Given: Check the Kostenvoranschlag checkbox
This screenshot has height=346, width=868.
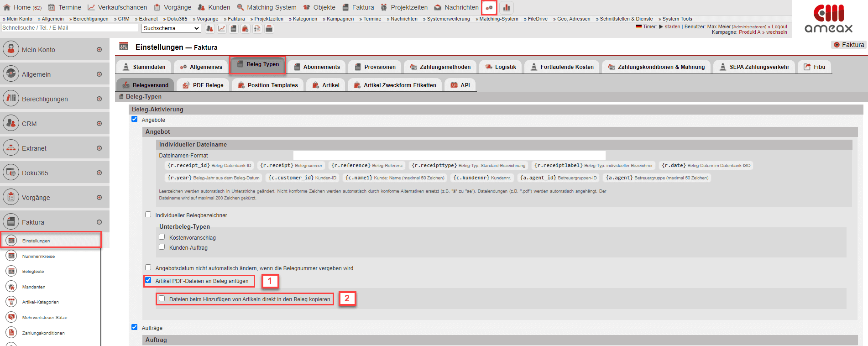Looking at the screenshot, I should 162,237.
